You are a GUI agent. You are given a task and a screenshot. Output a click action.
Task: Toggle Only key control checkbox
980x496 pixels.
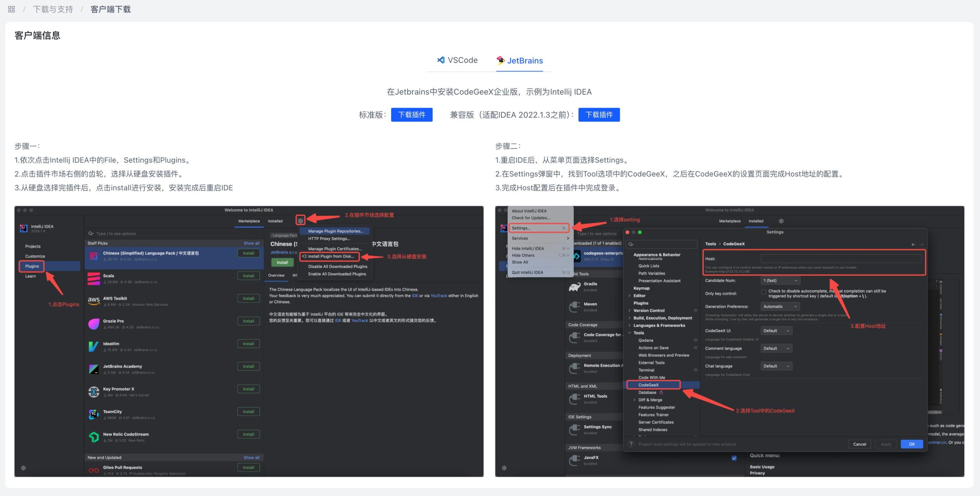pyautogui.click(x=763, y=292)
